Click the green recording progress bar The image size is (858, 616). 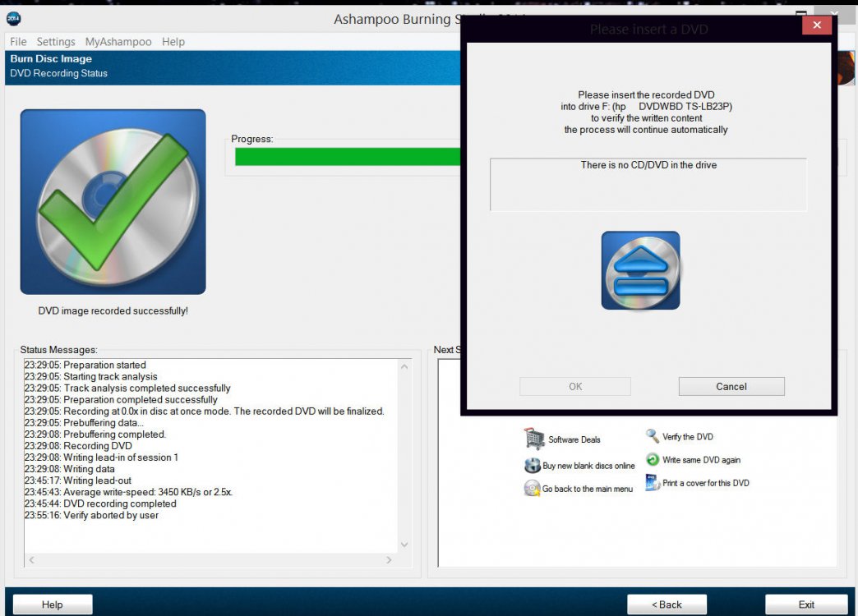[x=347, y=157]
